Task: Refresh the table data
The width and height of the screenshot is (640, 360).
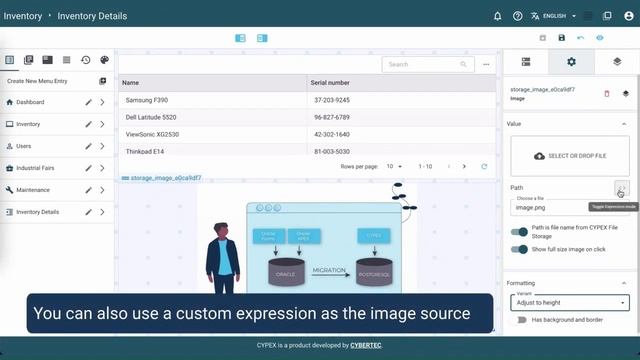Action: click(x=484, y=167)
